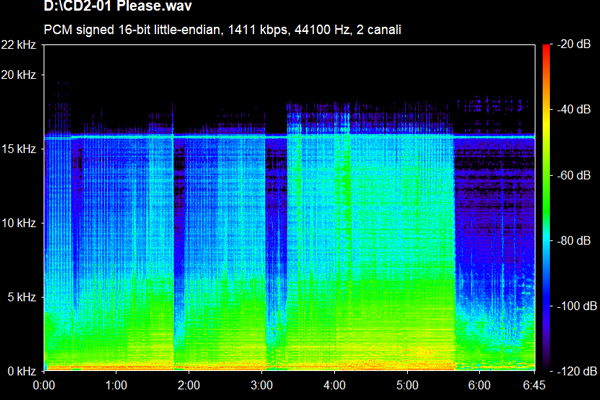The height and width of the screenshot is (400, 600).
Task: Click the '-60 dB' color scale label
Action: [574, 175]
